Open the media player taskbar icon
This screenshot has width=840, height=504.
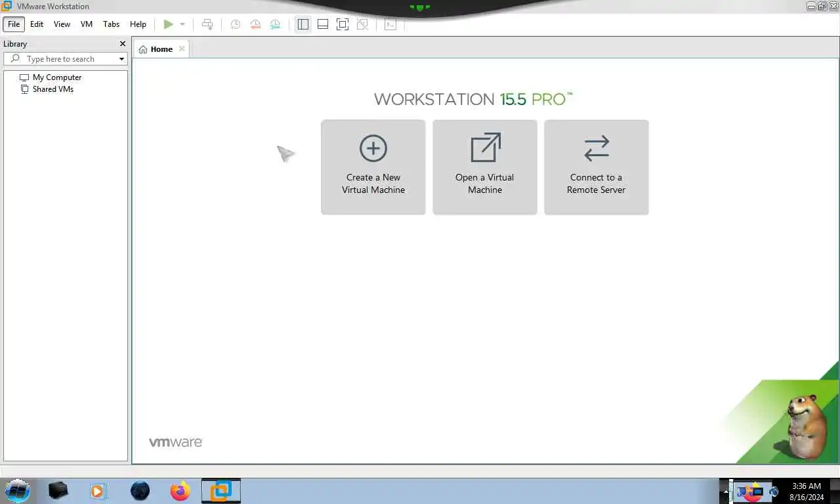point(98,490)
